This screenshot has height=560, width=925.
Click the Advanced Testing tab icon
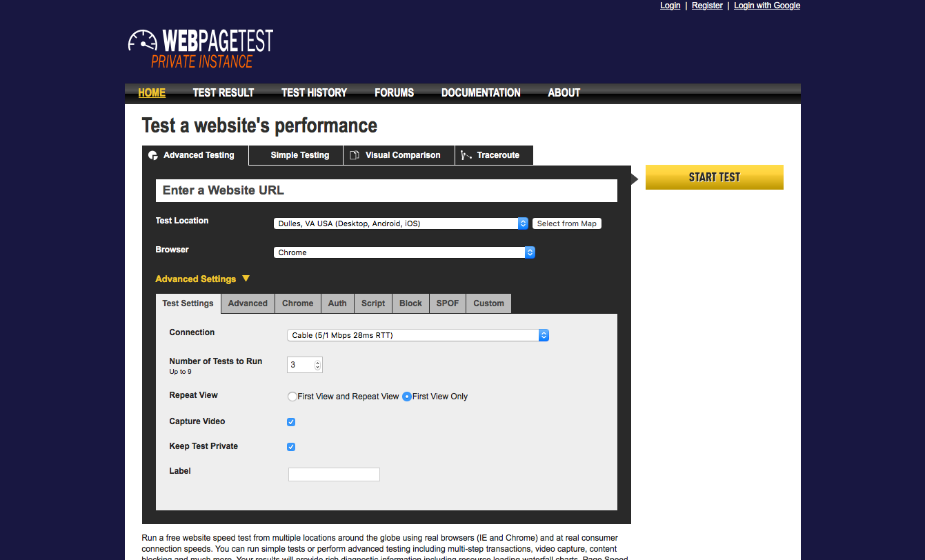click(x=153, y=155)
